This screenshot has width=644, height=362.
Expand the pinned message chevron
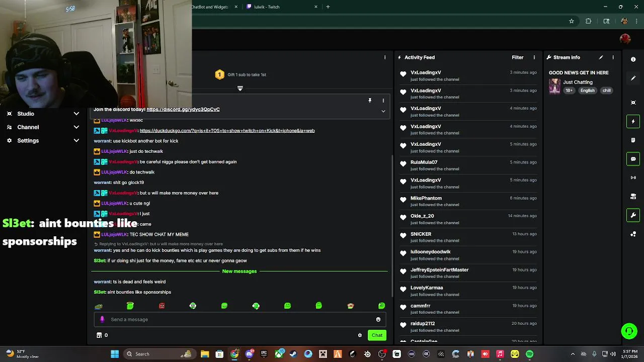point(383,111)
